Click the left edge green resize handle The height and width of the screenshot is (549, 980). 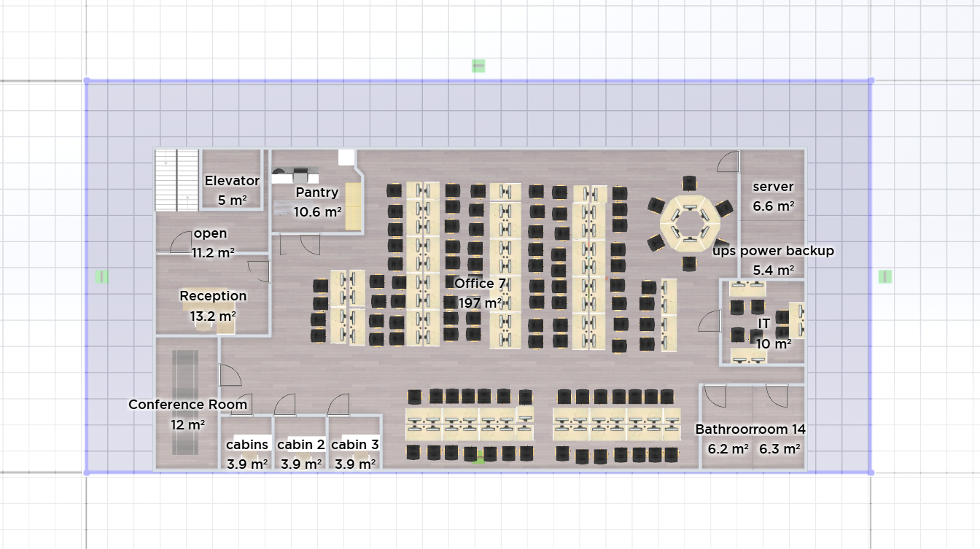coord(102,276)
